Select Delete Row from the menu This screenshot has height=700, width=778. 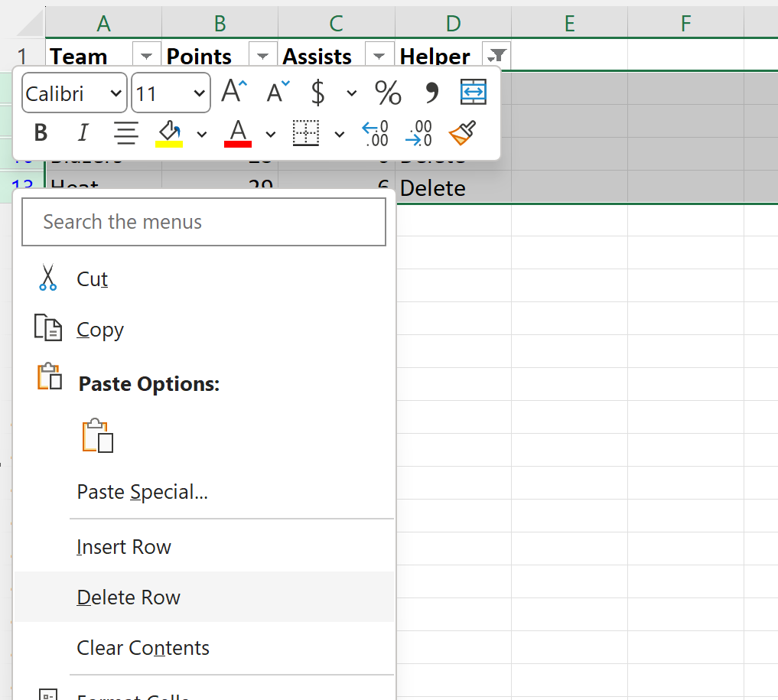coord(129,597)
